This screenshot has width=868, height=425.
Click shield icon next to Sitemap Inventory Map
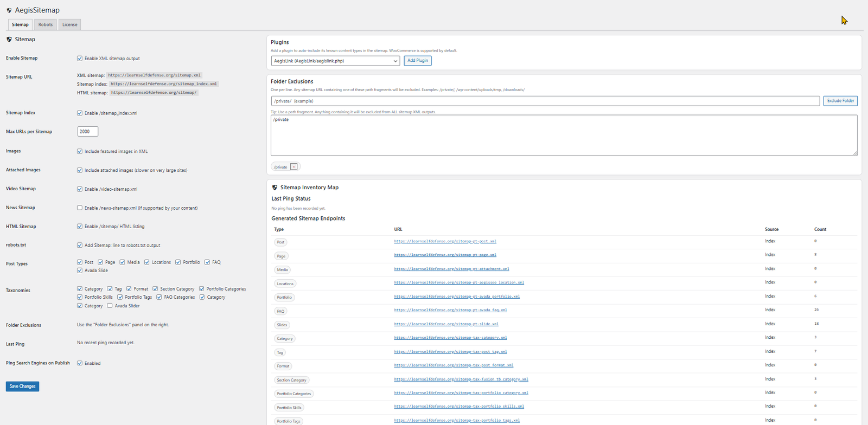click(x=275, y=188)
